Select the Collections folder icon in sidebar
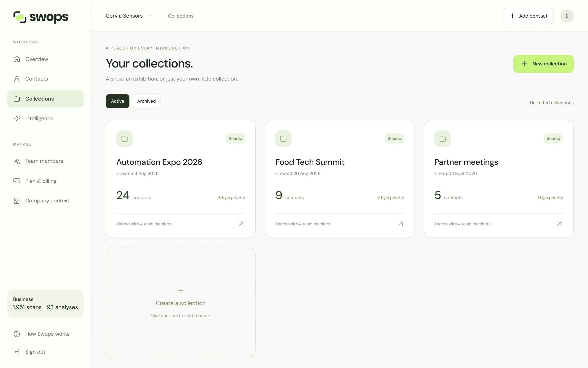Screen dimensions: 588x368 point(17,99)
